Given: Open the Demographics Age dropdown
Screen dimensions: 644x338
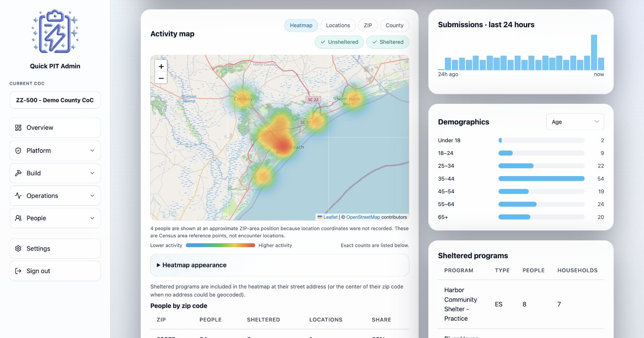Looking at the screenshot, I should coord(575,122).
